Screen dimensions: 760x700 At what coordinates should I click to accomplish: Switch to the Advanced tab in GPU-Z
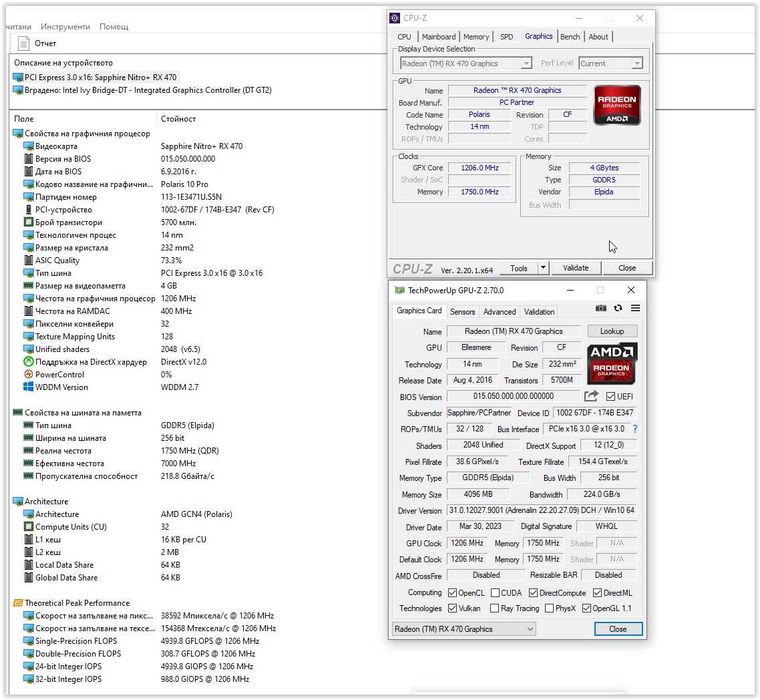pos(499,312)
